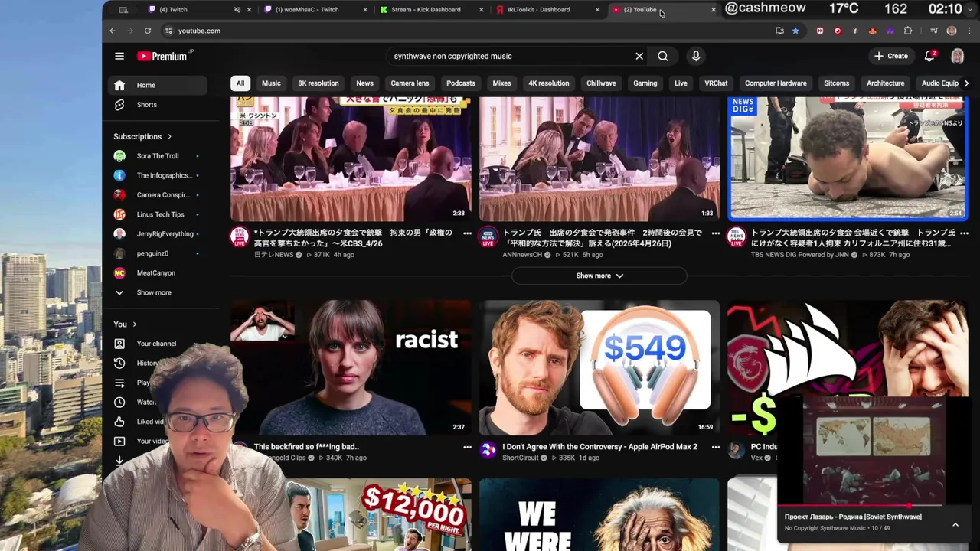Expand subscriptions with Show more
The width and height of the screenshot is (980, 551).
(156, 292)
